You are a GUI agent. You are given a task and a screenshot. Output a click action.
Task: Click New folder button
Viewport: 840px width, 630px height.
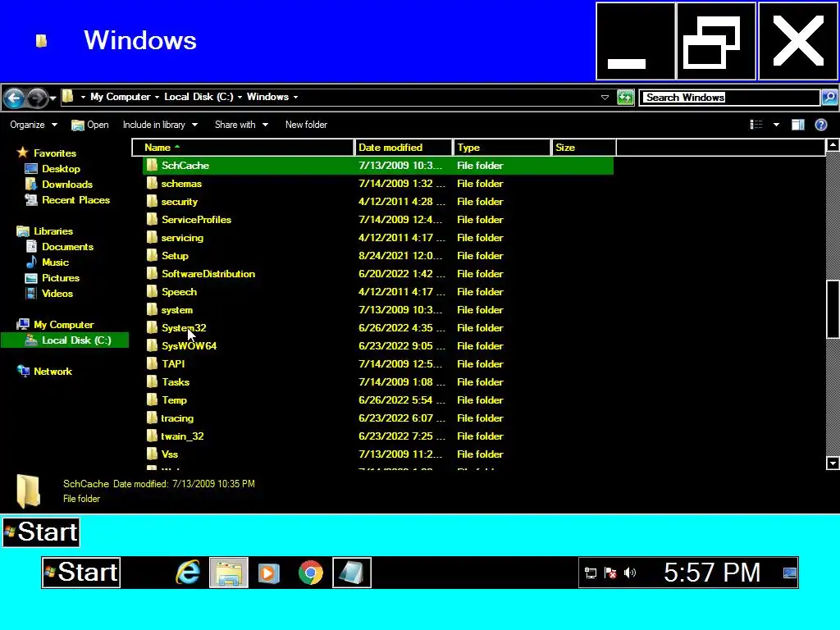point(306,125)
